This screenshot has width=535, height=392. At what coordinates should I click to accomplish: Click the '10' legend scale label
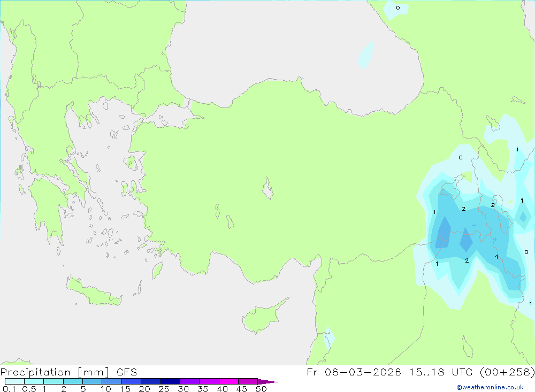point(106,389)
